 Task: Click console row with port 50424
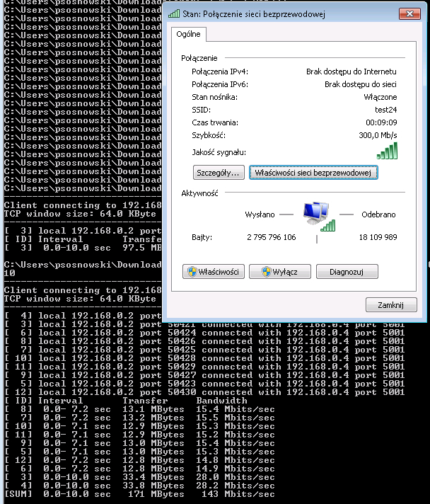(x=204, y=333)
